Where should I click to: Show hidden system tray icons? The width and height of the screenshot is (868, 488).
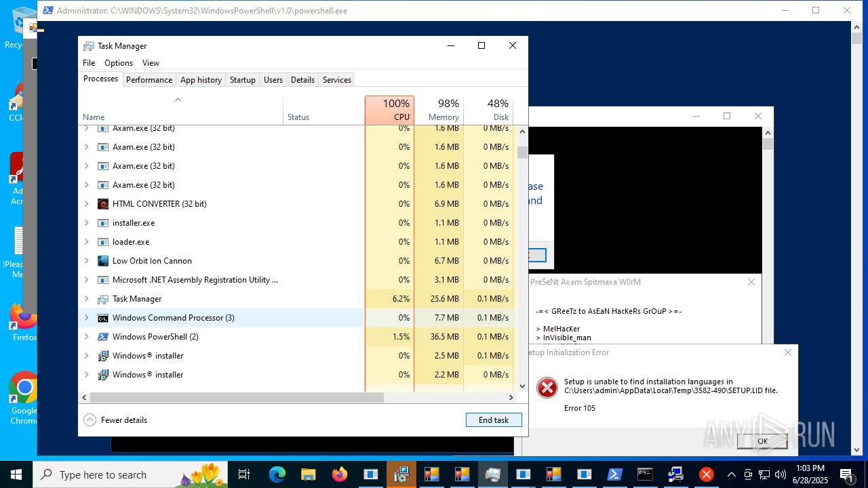(731, 474)
